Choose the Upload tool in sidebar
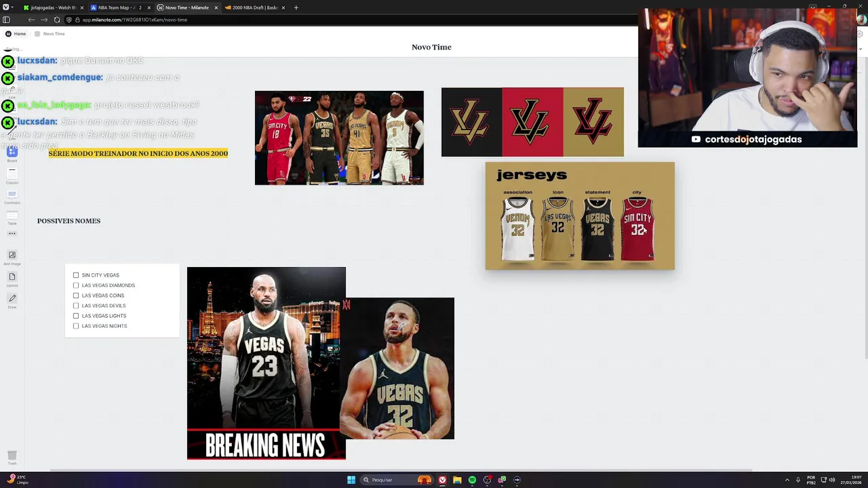Screen dimensions: 868x488 (12, 279)
